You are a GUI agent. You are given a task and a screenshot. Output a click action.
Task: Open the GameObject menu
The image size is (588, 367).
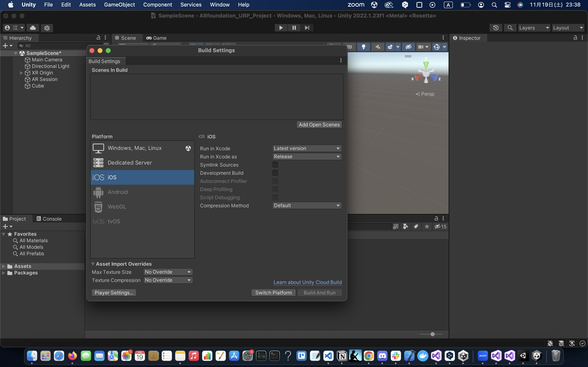(120, 5)
